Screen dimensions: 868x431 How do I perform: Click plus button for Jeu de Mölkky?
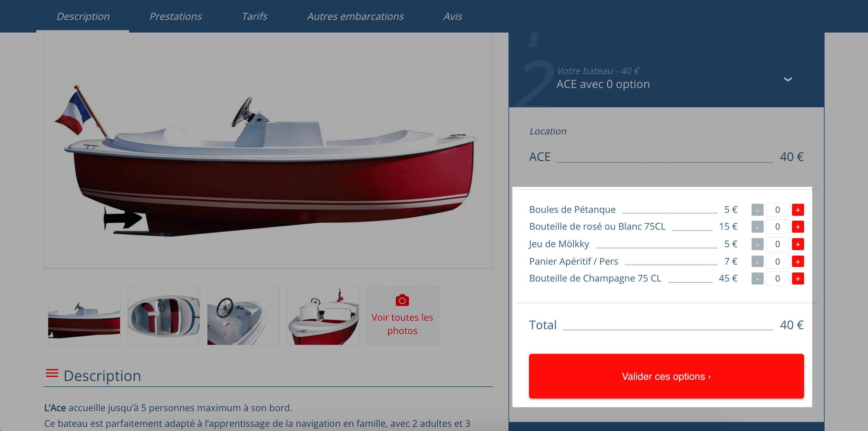tap(797, 244)
